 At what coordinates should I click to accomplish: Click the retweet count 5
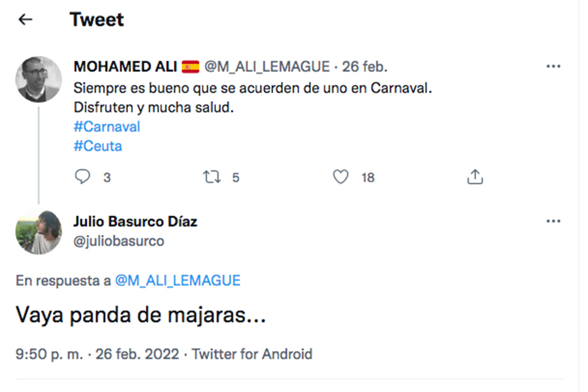(x=236, y=178)
